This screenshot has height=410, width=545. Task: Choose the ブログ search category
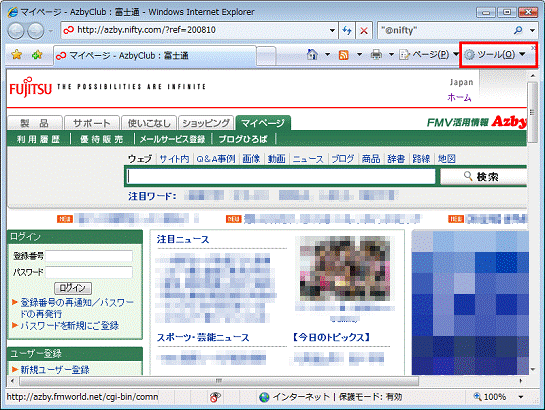[342, 159]
